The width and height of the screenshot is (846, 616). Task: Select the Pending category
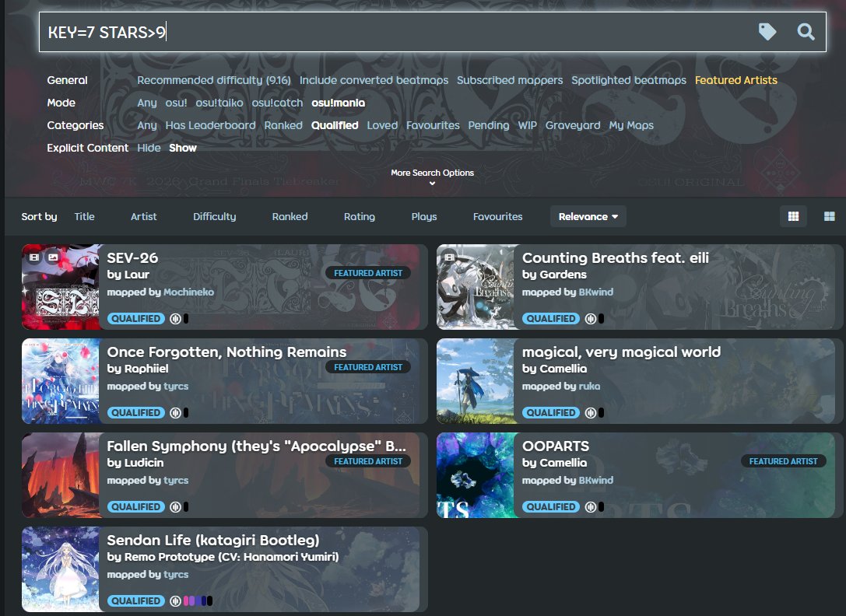click(488, 125)
